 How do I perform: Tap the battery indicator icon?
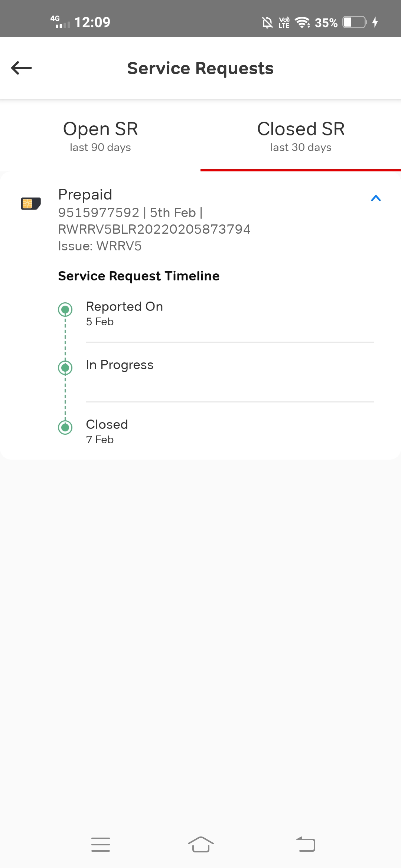[354, 22]
